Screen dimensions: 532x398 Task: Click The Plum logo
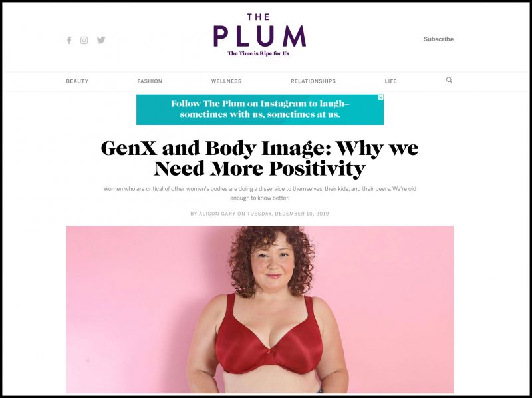(x=260, y=31)
